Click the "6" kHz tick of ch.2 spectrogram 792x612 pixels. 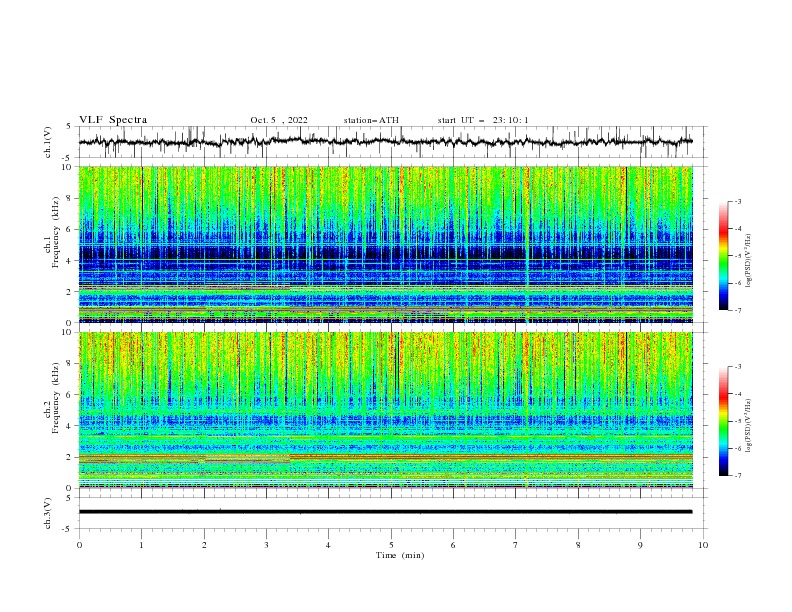coord(70,394)
